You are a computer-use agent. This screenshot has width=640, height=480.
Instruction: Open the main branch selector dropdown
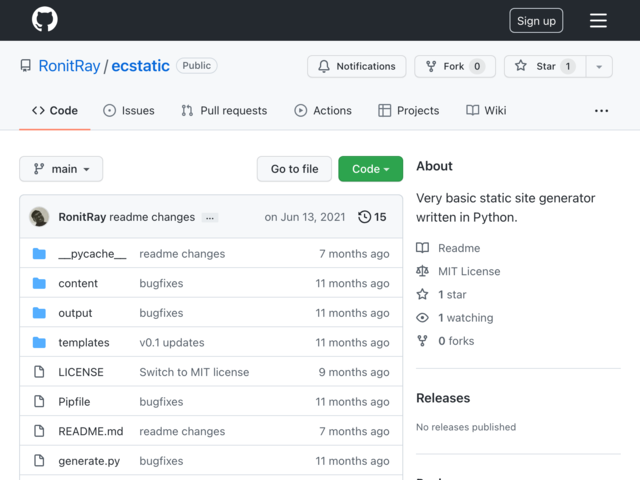coord(61,169)
